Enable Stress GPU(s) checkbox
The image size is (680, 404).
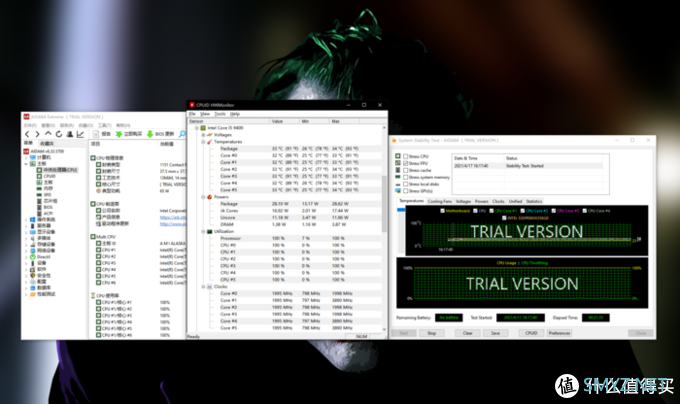tap(405, 191)
